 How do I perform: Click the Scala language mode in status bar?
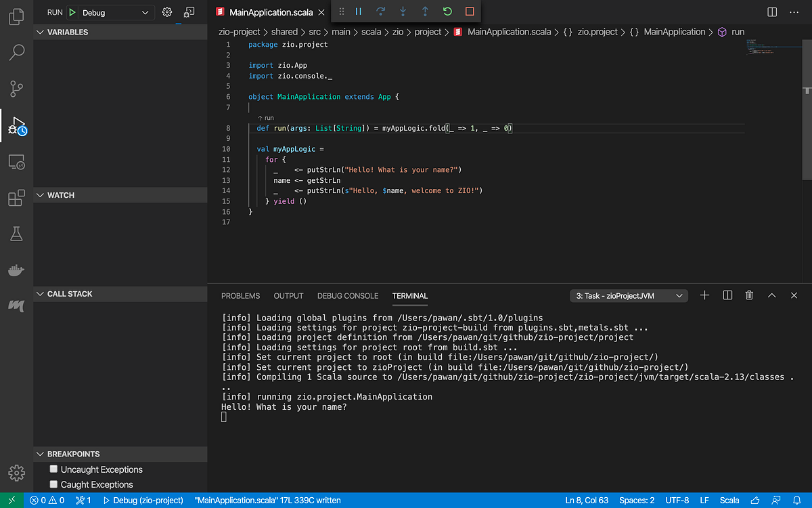(729, 501)
